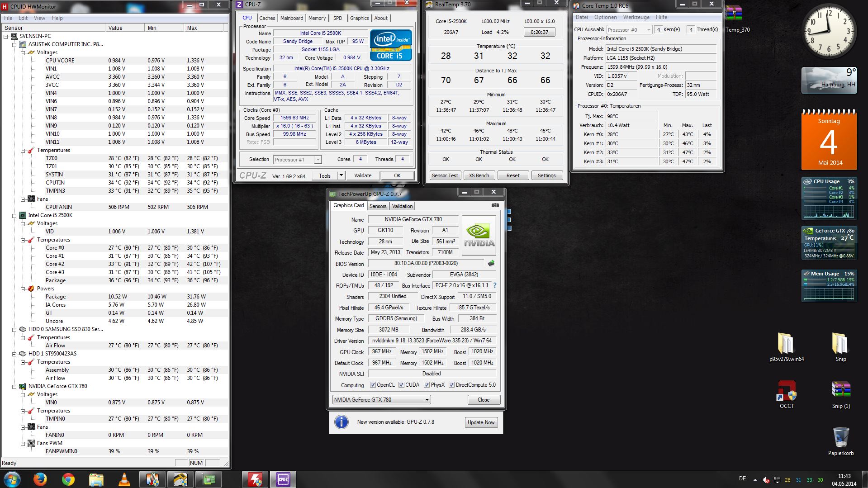The width and height of the screenshot is (868, 488).
Task: Click the GPU-Z BIOS save chip icon
Action: pyautogui.click(x=491, y=263)
